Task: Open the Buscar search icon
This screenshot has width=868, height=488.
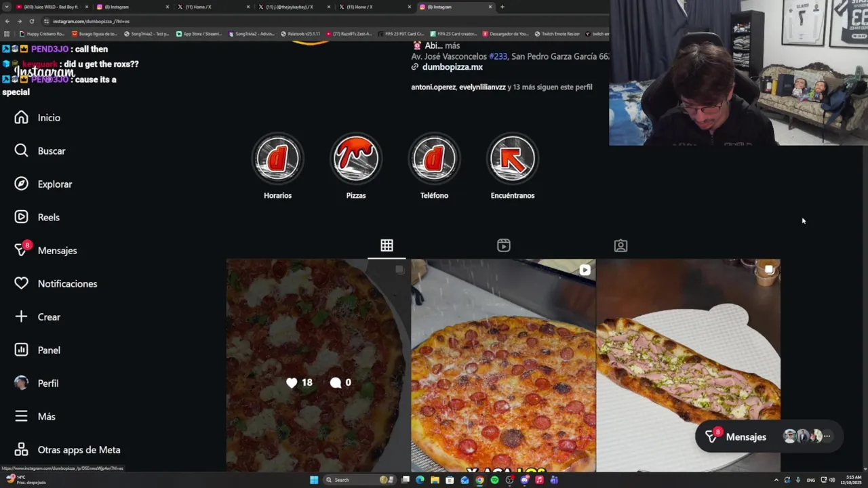Action: [x=21, y=151]
